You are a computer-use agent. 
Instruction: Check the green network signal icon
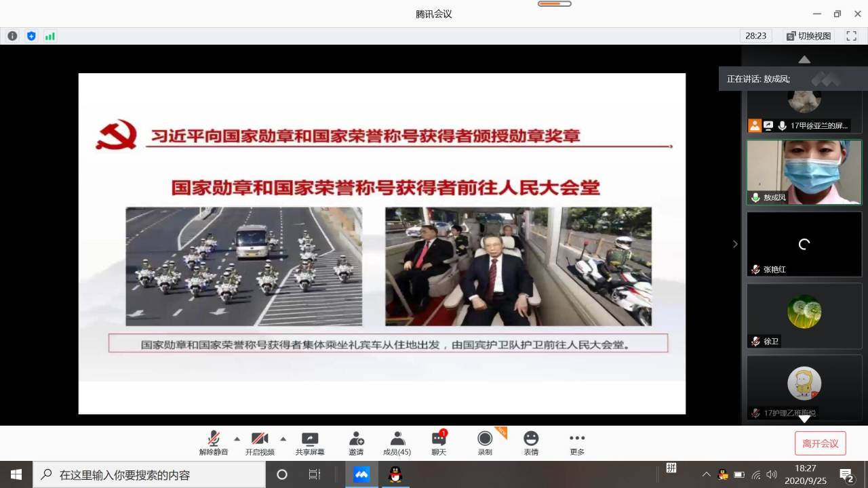click(x=50, y=36)
